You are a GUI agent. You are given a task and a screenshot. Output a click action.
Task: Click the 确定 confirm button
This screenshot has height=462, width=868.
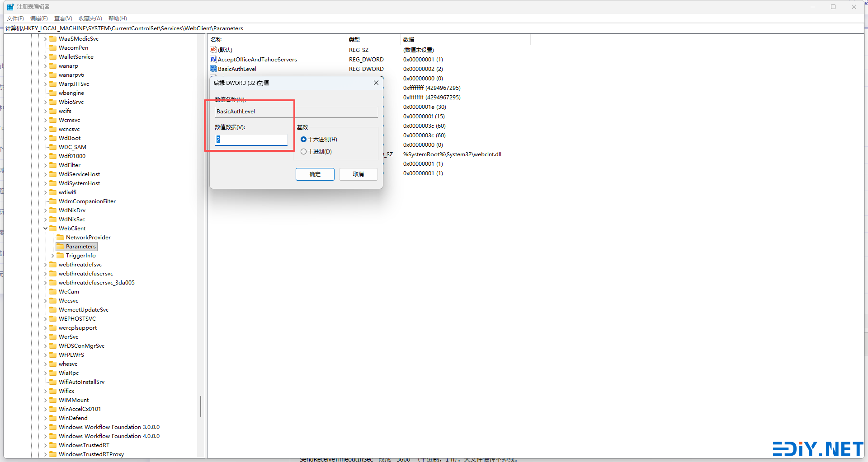click(315, 174)
